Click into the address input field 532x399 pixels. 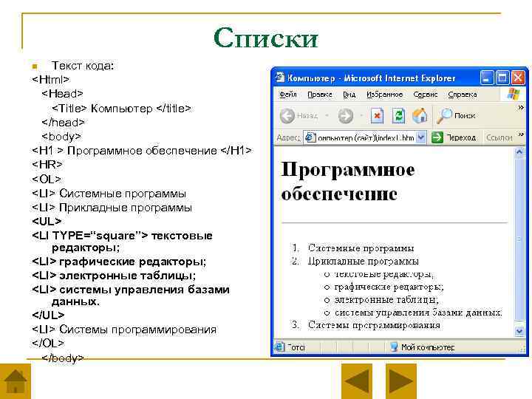(360, 137)
